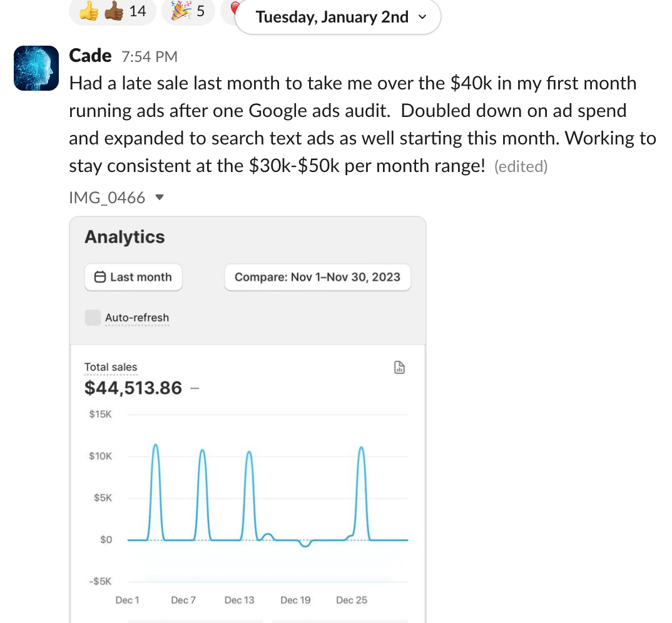Click the Auto-refresh label text
Viewport: 672px width, 623px height.
137,318
